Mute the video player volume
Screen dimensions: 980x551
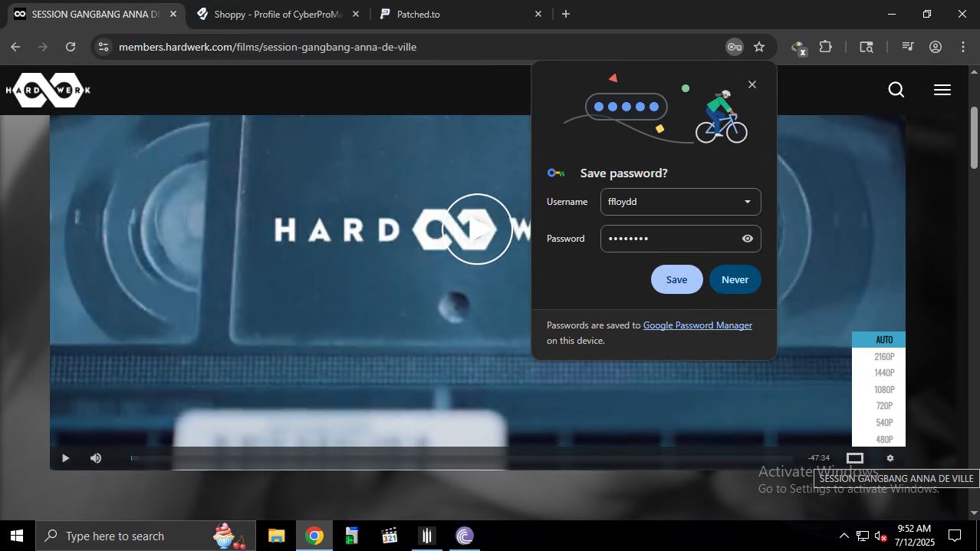point(95,457)
